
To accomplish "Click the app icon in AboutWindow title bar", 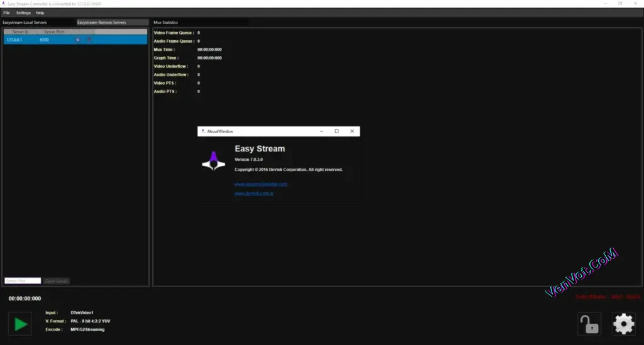I will (x=203, y=131).
